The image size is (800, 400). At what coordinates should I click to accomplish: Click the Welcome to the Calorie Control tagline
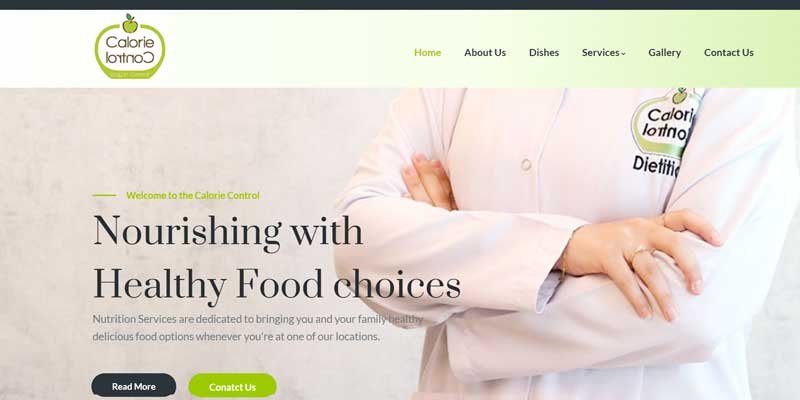tap(193, 195)
